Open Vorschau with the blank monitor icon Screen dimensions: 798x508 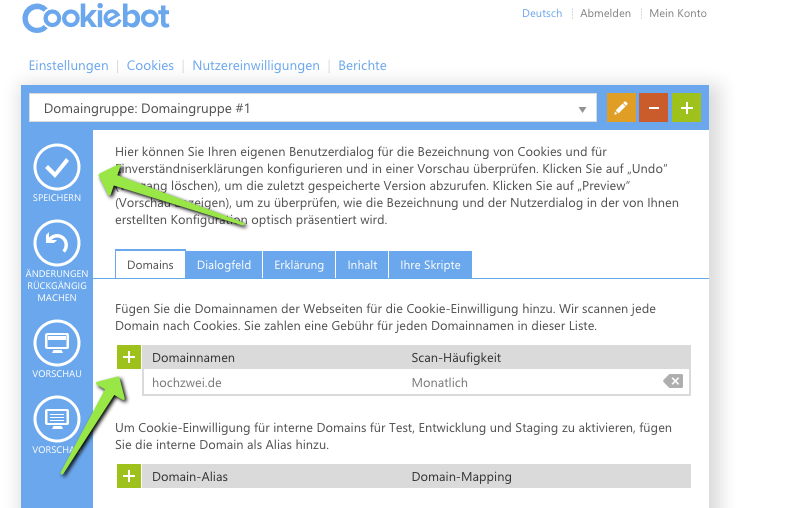click(x=57, y=343)
